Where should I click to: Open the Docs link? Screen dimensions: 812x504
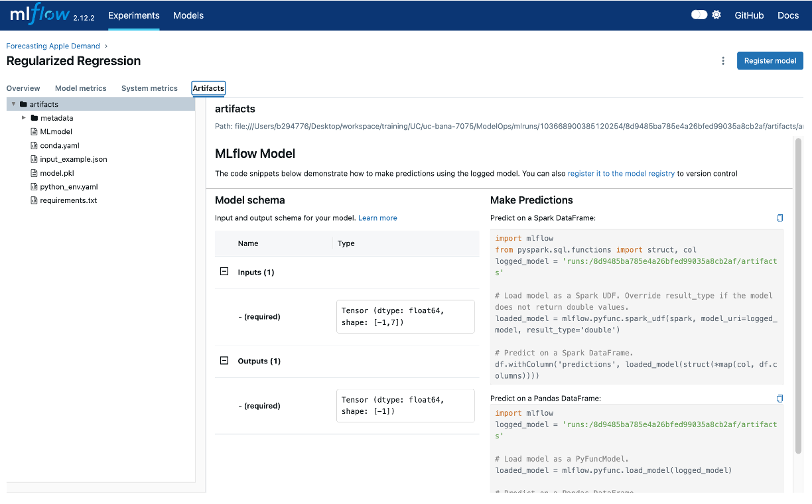click(x=788, y=15)
